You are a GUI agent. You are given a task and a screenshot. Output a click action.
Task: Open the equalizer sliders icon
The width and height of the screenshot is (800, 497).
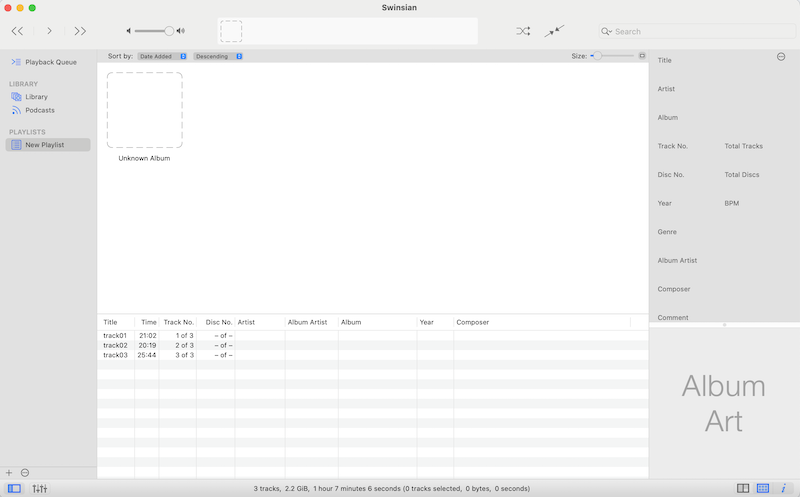[40, 488]
